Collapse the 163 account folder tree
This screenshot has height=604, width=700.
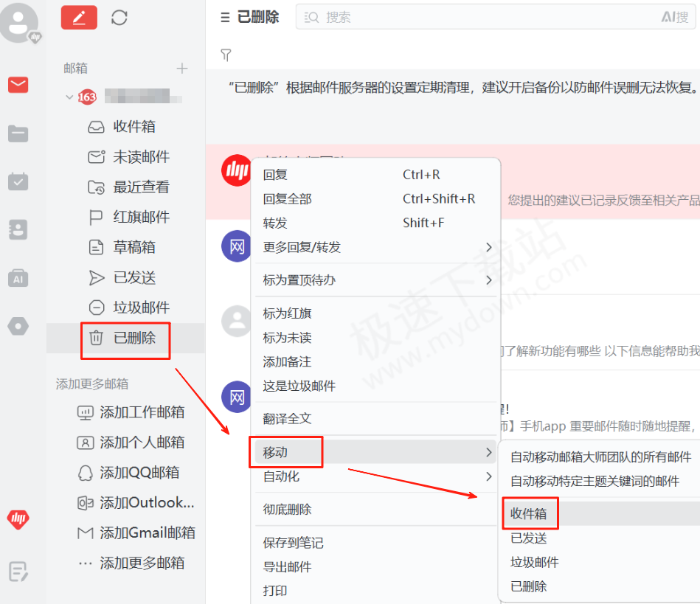69,96
